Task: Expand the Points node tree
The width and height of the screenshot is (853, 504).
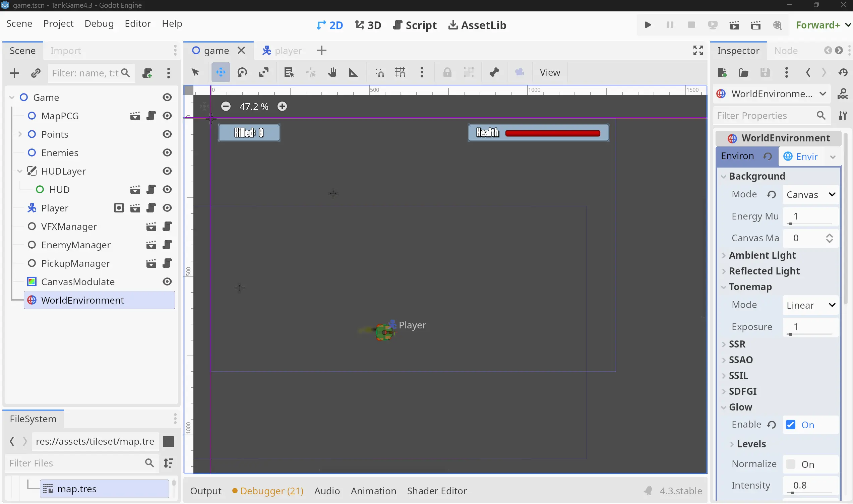Action: (x=20, y=134)
